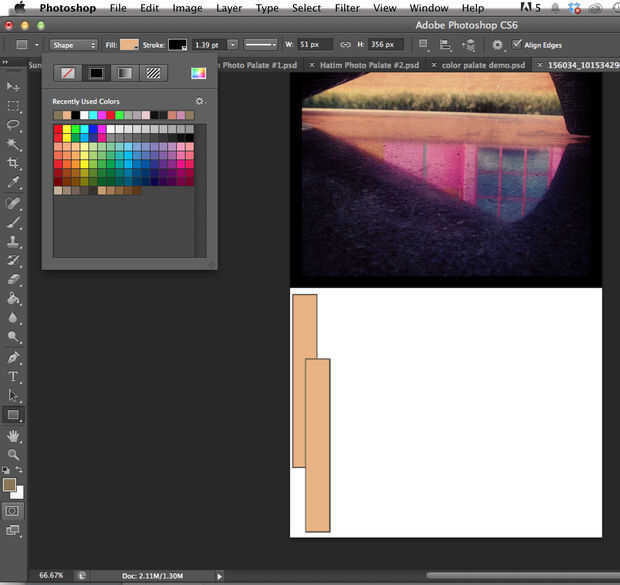This screenshot has height=585, width=620.
Task: Choose the bright green recently used swatch
Action: (119, 115)
